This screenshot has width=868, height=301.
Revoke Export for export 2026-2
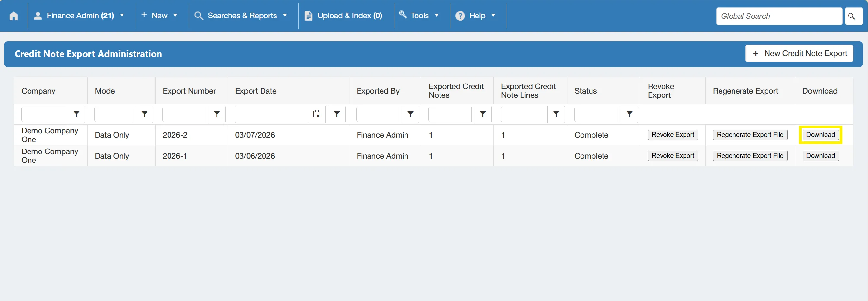tap(673, 135)
